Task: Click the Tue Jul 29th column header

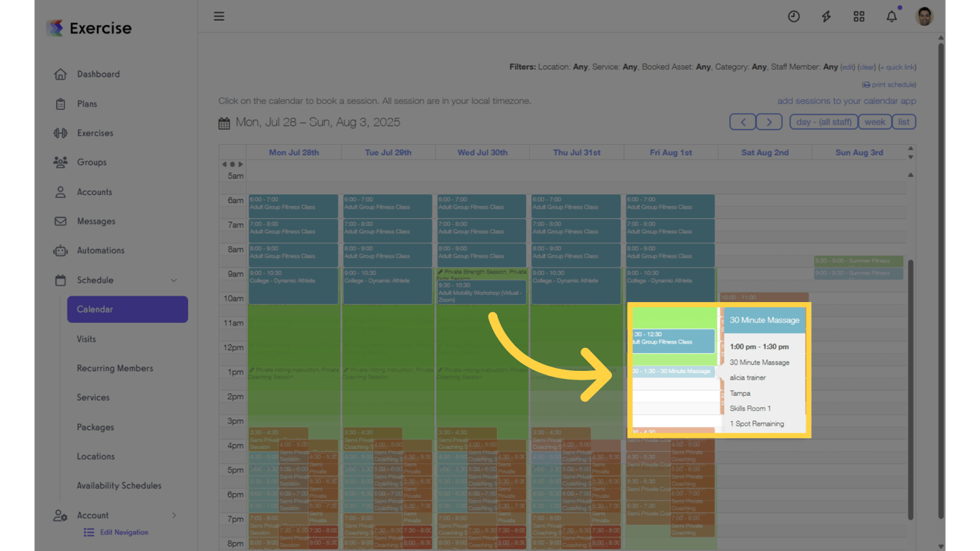Action: [x=388, y=153]
